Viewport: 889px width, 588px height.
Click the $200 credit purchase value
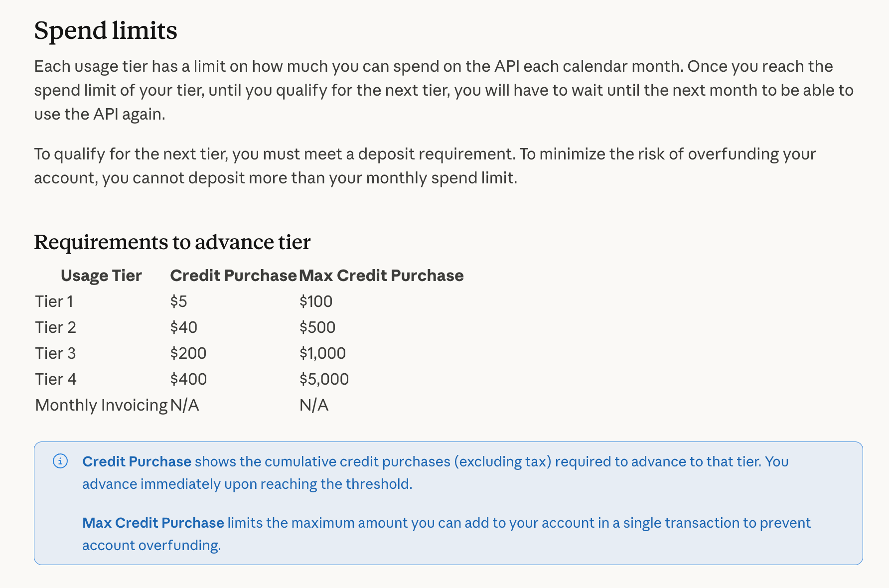188,353
